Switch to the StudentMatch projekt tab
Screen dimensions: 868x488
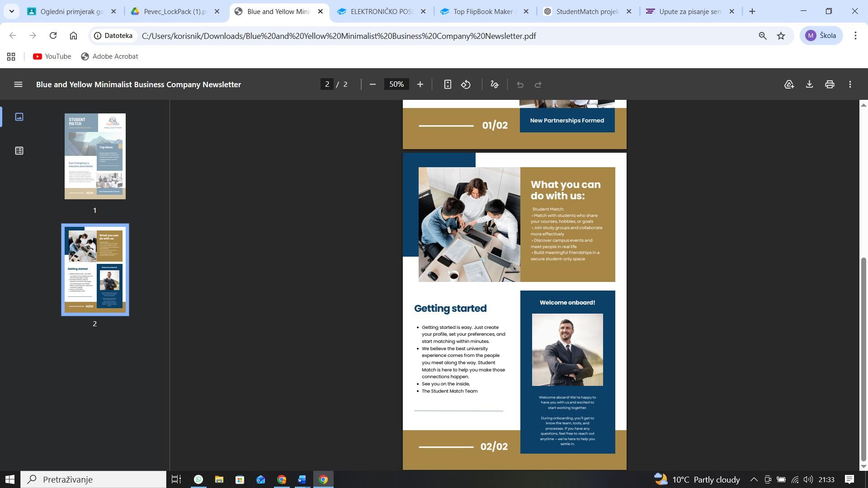(587, 12)
